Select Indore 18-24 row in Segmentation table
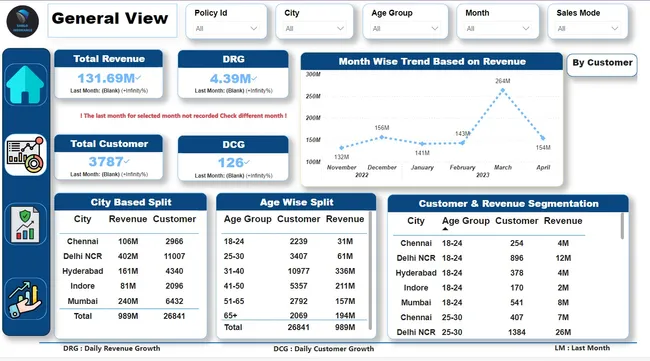The image size is (650, 361). pyautogui.click(x=489, y=288)
